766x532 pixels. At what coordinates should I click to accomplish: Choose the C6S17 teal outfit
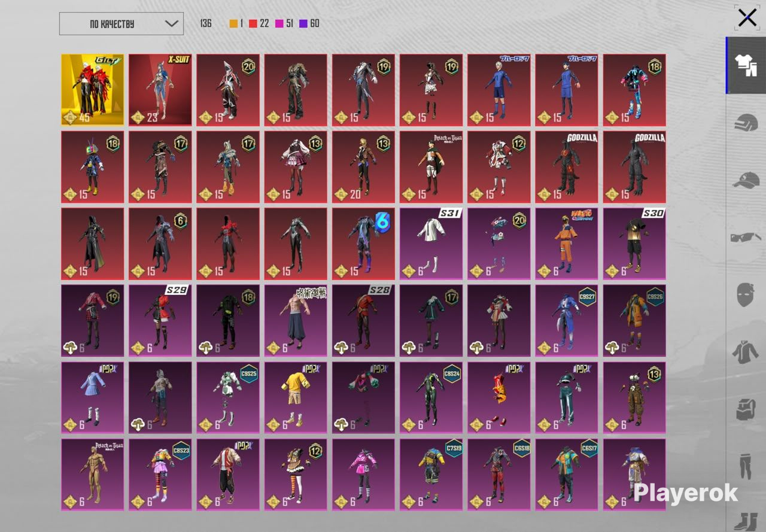pyautogui.click(x=567, y=474)
